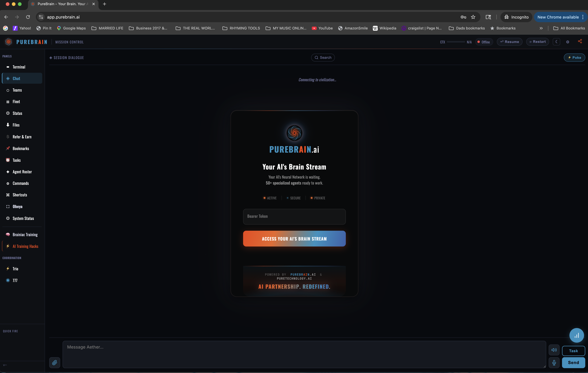Open the MY MUSIC ONLIN... bookmarks folder
Image resolution: width=588 pixels, height=373 pixels.
[286, 28]
